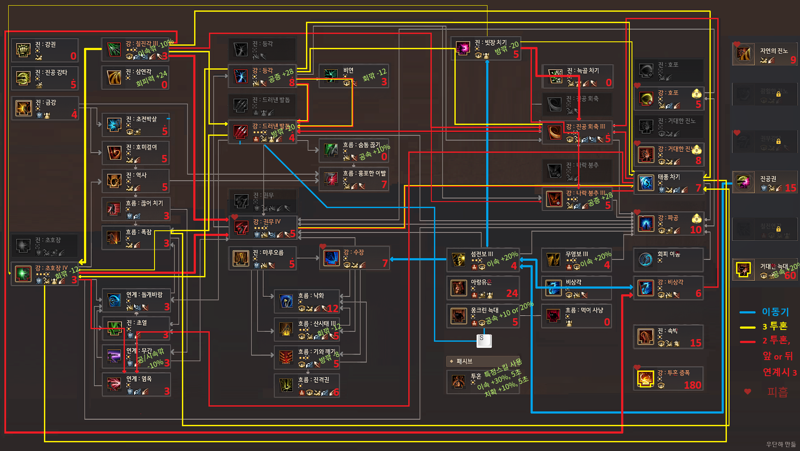The width and height of the screenshot is (800, 451).
Task: Select the 흐름 : 흉포한 이빨 skill icon
Action: 331,179
